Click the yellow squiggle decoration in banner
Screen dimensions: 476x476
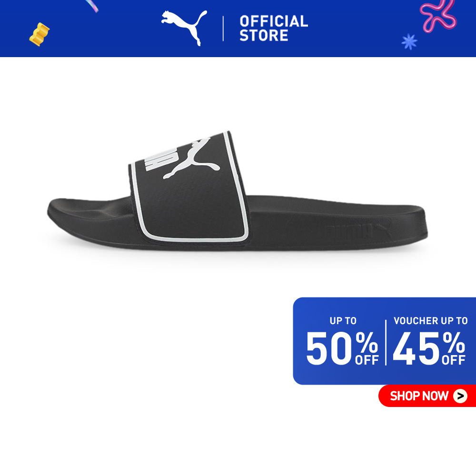coord(39,34)
